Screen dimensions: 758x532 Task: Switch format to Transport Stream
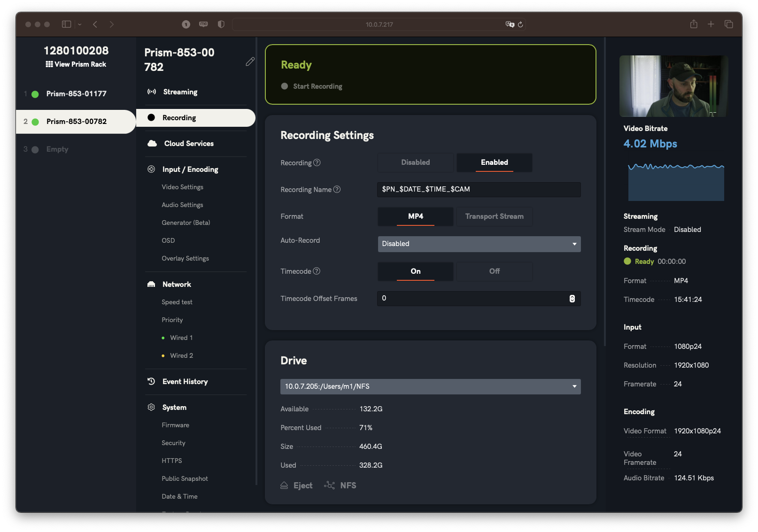[494, 216]
